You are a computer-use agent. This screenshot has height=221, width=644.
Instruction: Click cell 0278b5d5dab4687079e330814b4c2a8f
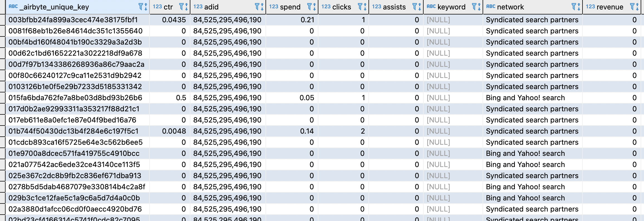[77, 187]
